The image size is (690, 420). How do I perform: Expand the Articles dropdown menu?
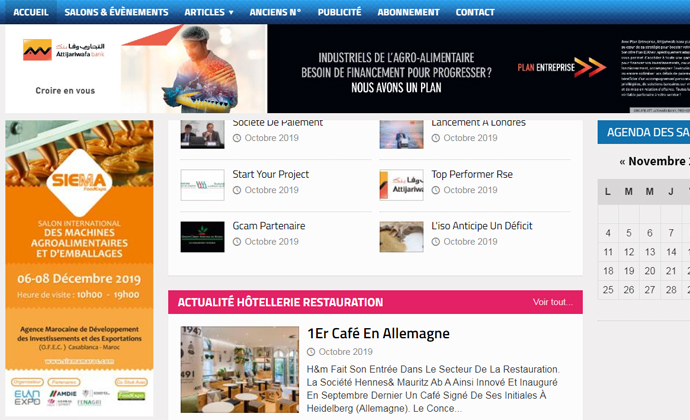coord(209,12)
